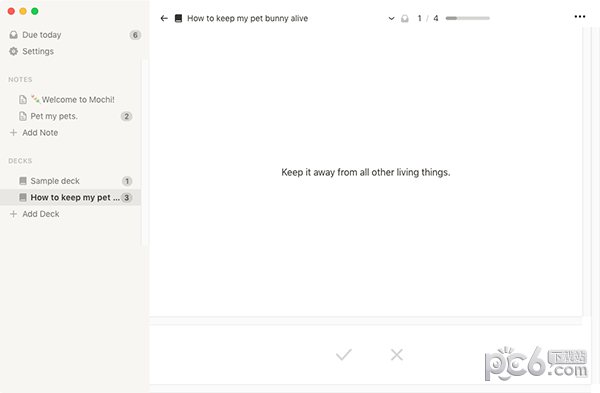Click the card area vertical scrollbar
This screenshot has height=393, width=600.
coord(586,171)
